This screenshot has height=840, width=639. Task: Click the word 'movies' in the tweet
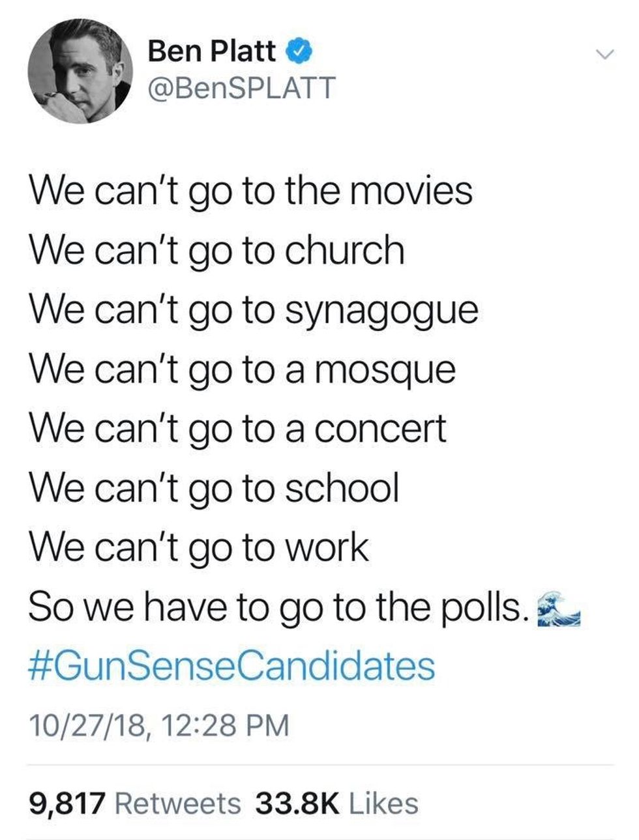(x=416, y=191)
